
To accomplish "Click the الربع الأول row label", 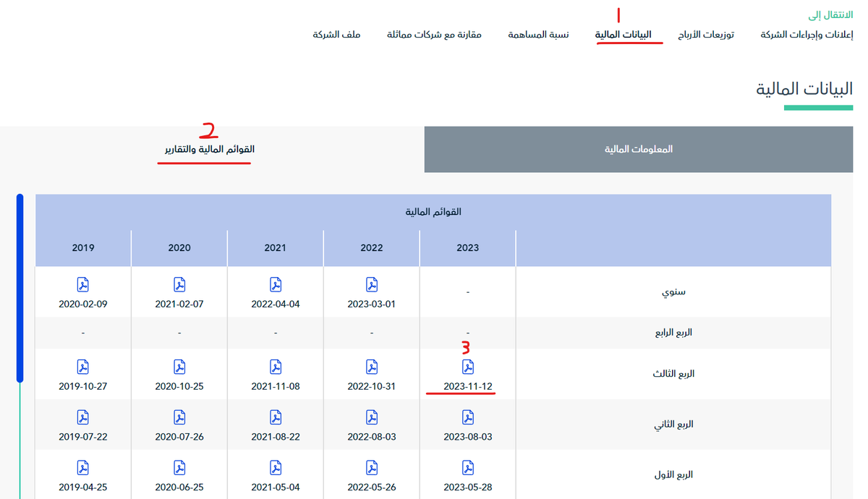I will pos(674,475).
